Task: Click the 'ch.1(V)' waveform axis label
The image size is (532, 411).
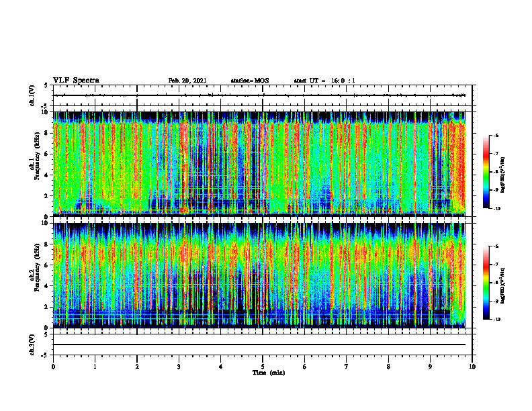Action: (32, 95)
